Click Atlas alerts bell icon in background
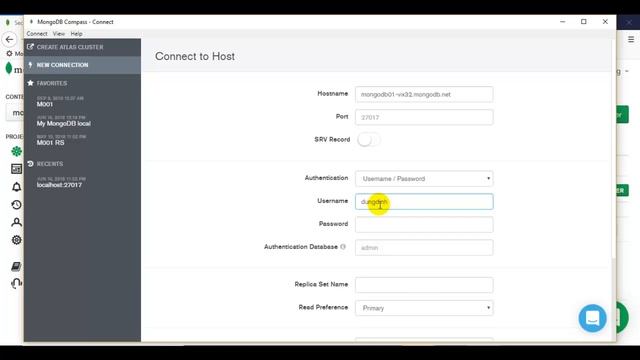640x360 pixels. (x=16, y=187)
